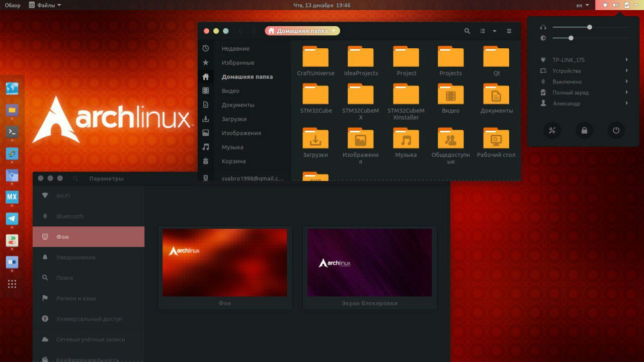644x362 pixels.
Task: Open the clock and calendar menu
Action: point(322,5)
